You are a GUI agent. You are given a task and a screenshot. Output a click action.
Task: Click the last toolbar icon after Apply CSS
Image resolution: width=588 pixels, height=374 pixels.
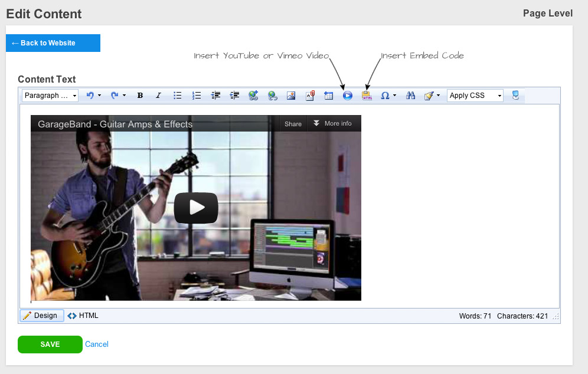click(x=515, y=96)
